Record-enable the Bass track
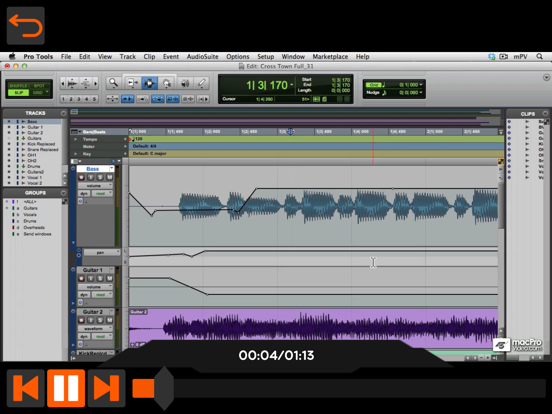 click(81, 177)
